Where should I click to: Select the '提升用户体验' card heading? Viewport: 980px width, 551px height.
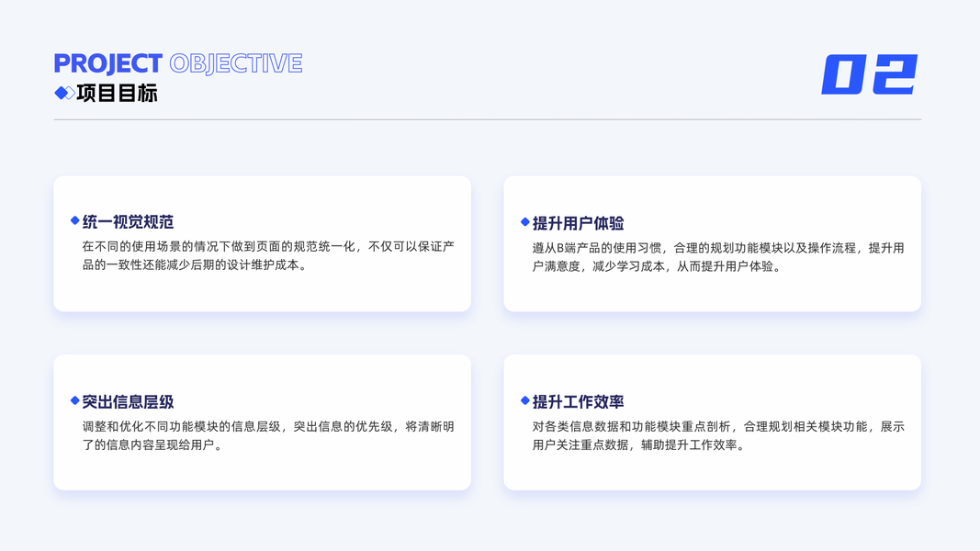578,223
